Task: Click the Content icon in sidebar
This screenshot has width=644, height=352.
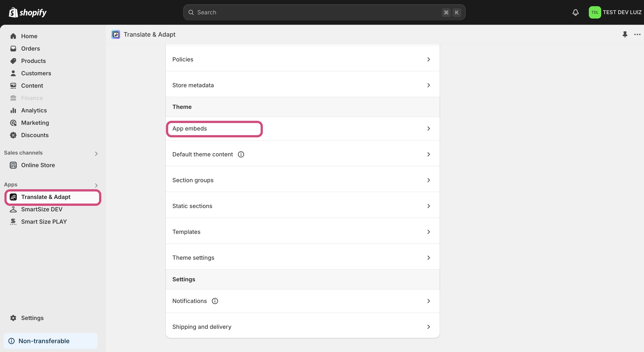Action: tap(13, 85)
